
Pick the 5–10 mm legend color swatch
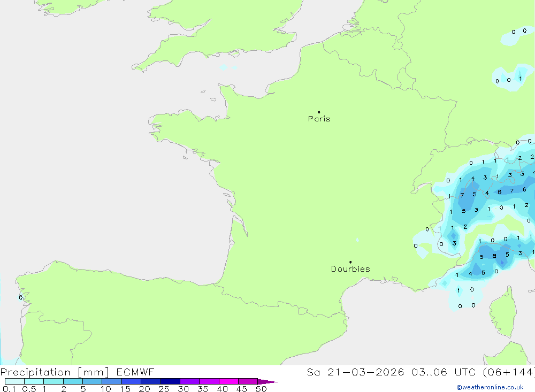click(x=93, y=381)
